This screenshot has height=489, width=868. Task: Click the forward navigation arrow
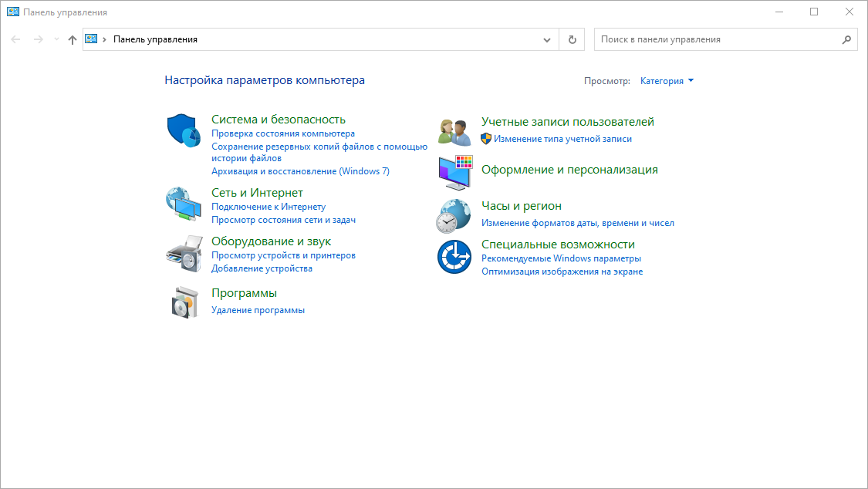click(39, 39)
